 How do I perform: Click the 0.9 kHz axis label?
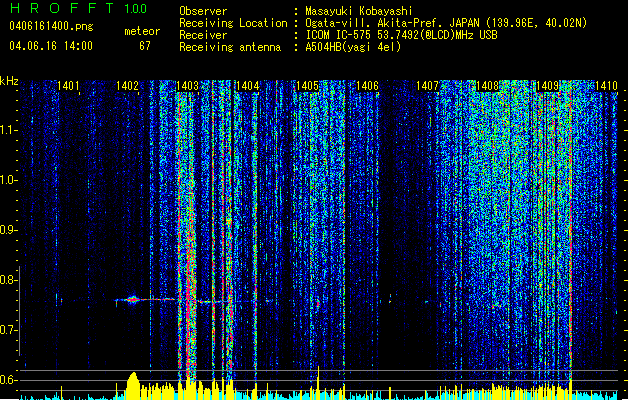8,230
